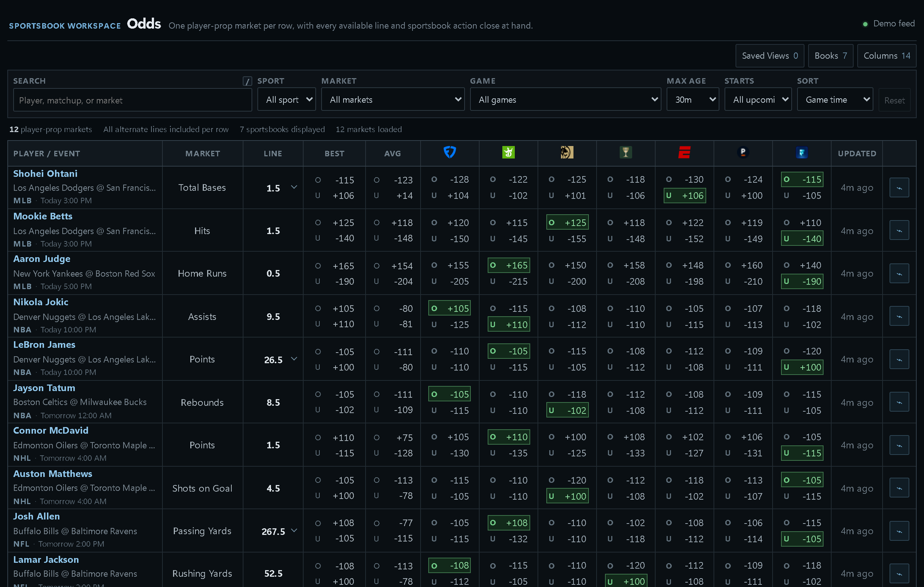Open the All markets dropdown

[x=393, y=99]
